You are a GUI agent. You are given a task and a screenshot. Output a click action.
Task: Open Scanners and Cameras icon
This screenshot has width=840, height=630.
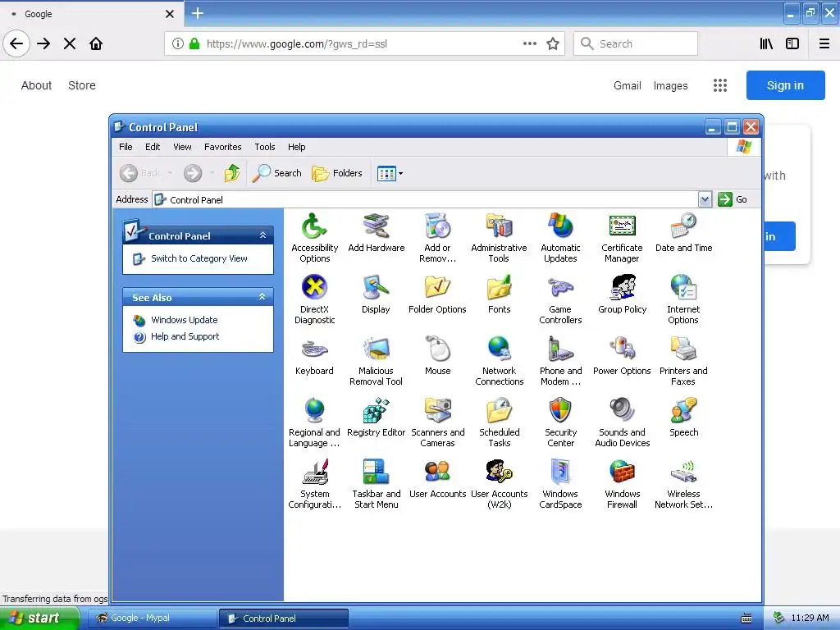(438, 422)
